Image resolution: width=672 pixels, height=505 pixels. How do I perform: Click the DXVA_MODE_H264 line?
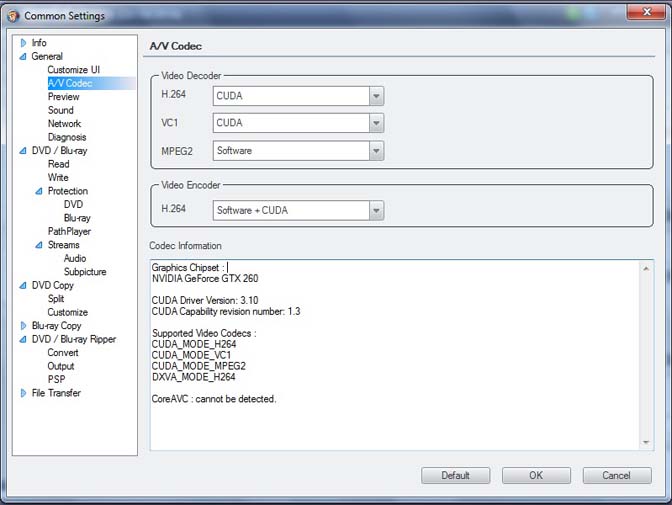pos(193,377)
